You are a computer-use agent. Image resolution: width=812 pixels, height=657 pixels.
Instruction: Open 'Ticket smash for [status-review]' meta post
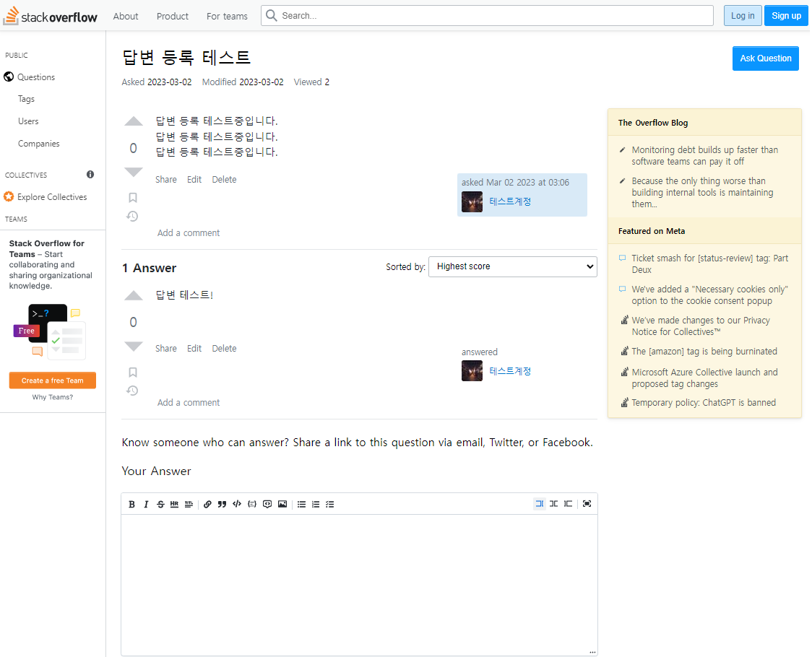tap(710, 264)
